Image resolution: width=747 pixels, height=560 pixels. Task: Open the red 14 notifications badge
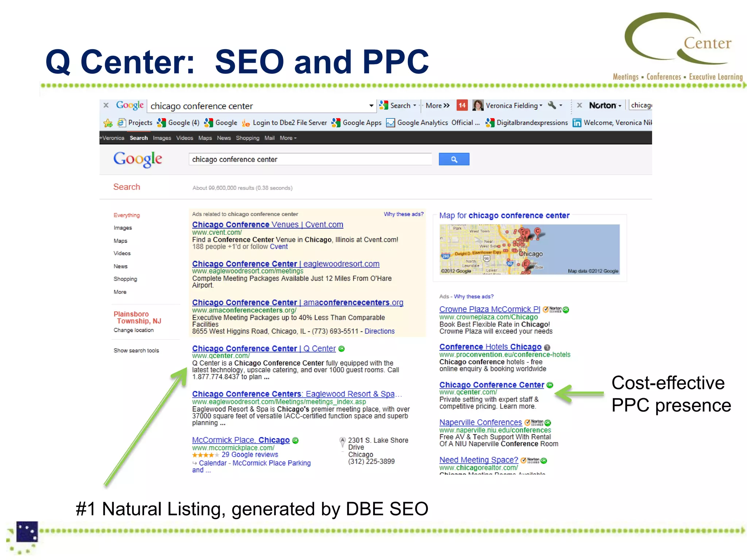pyautogui.click(x=462, y=105)
